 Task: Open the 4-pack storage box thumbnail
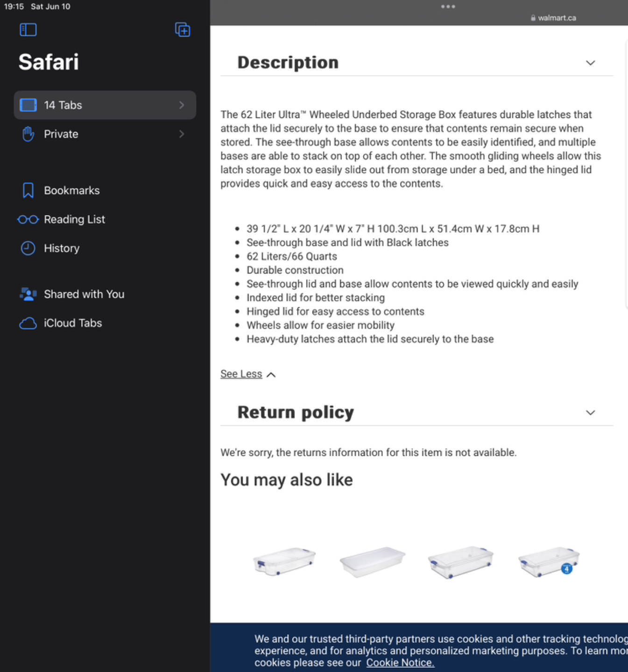(x=549, y=562)
